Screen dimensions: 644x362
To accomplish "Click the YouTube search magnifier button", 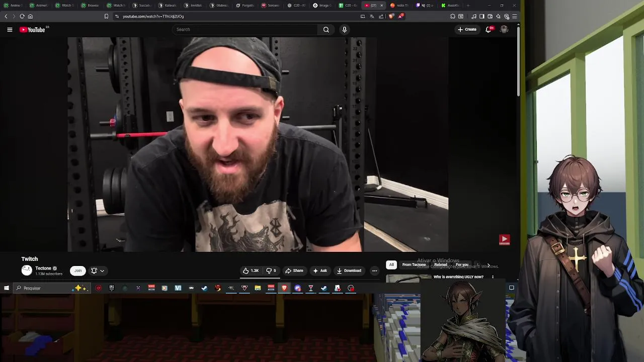I will pos(326,30).
